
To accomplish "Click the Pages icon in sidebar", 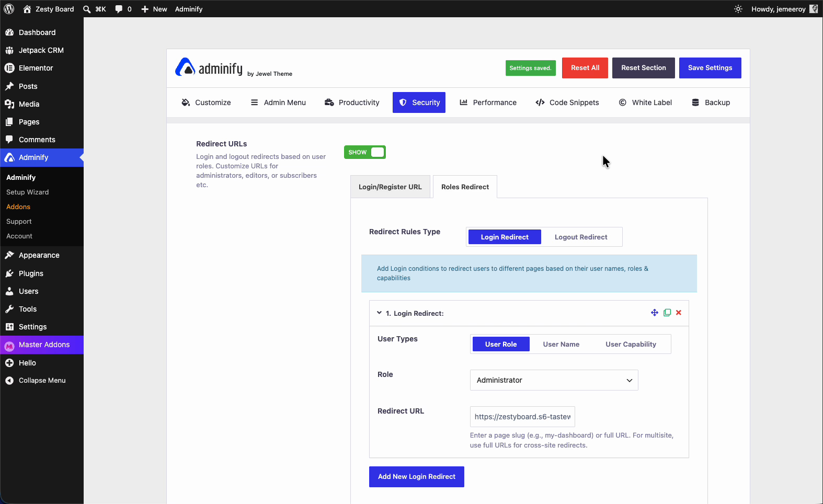I will [9, 122].
